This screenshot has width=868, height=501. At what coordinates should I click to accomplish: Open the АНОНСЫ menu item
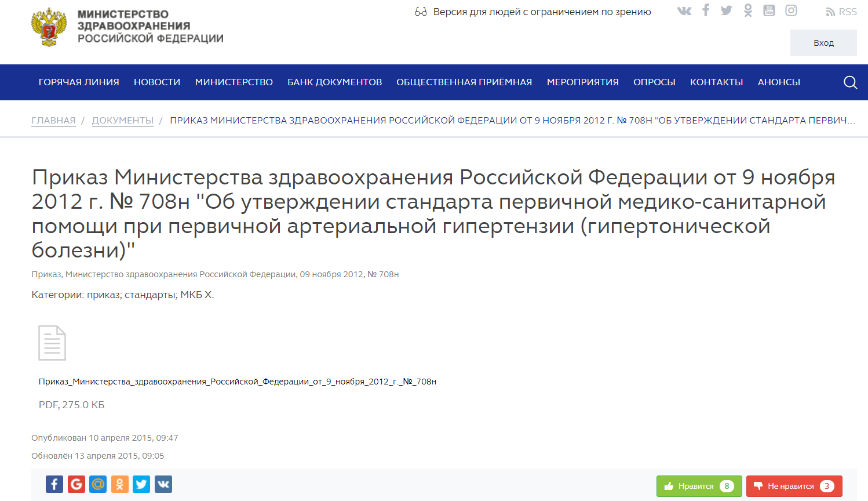[x=779, y=82]
